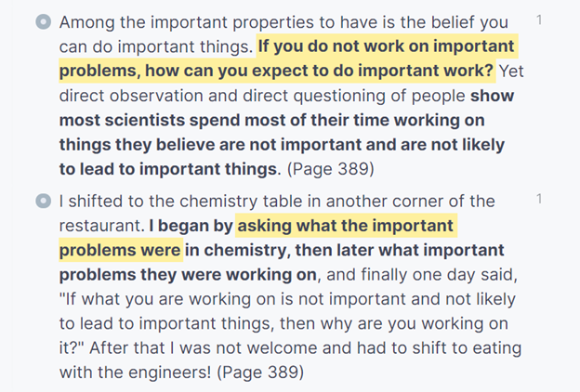The image size is (580, 392).
Task: Click the bullet beside "Among the important properties"
Action: [44, 21]
